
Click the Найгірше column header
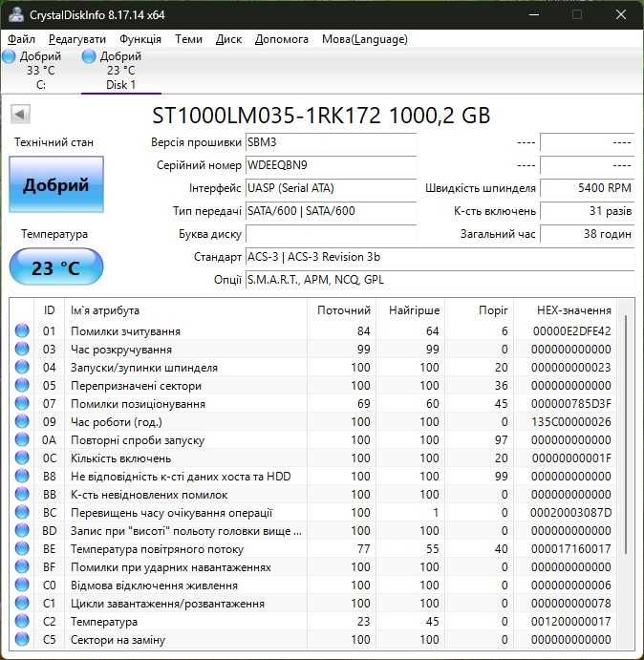coord(411,310)
